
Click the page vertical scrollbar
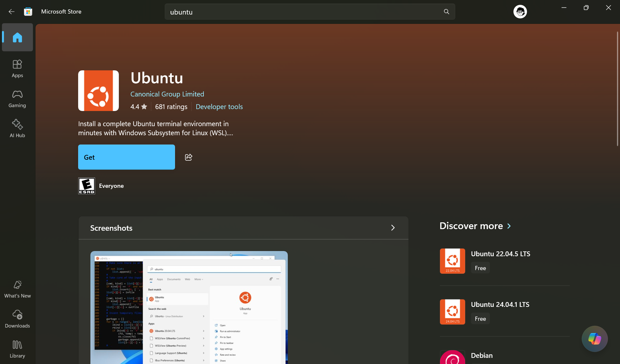pyautogui.click(x=617, y=89)
